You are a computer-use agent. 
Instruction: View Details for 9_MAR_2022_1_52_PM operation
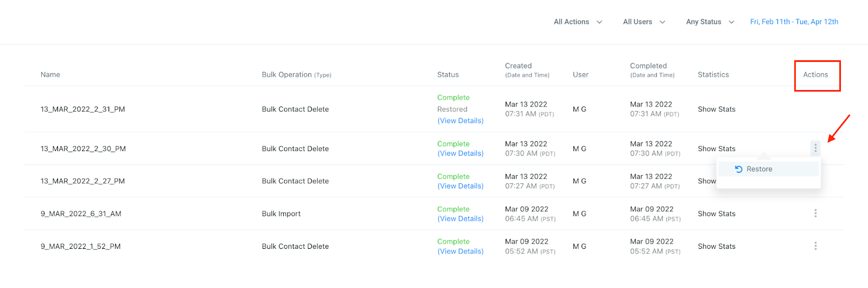[460, 251]
